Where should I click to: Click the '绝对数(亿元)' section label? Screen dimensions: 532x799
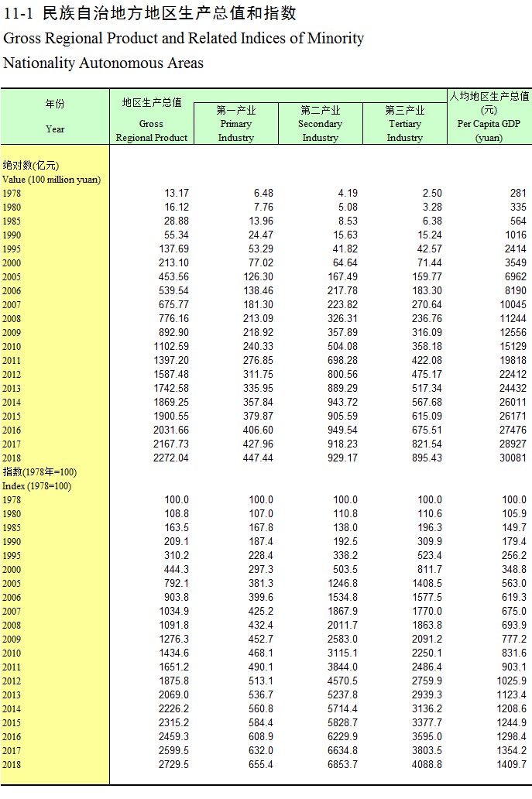(31, 166)
